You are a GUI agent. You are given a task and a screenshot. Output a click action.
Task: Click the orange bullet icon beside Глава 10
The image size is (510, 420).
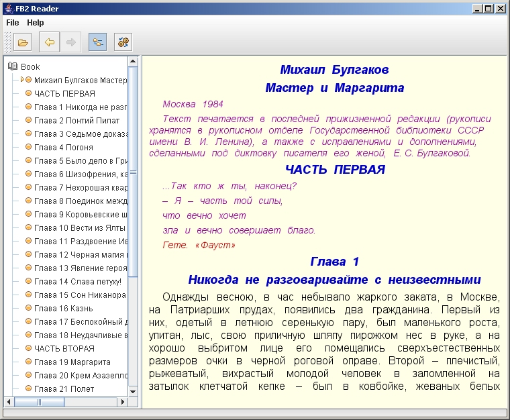28,227
